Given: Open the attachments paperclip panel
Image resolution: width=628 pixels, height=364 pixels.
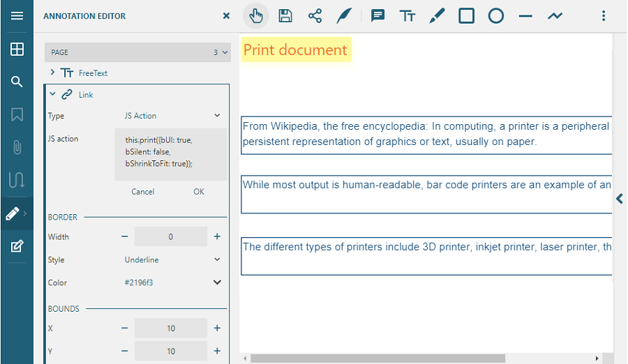Looking at the screenshot, I should tap(17, 147).
